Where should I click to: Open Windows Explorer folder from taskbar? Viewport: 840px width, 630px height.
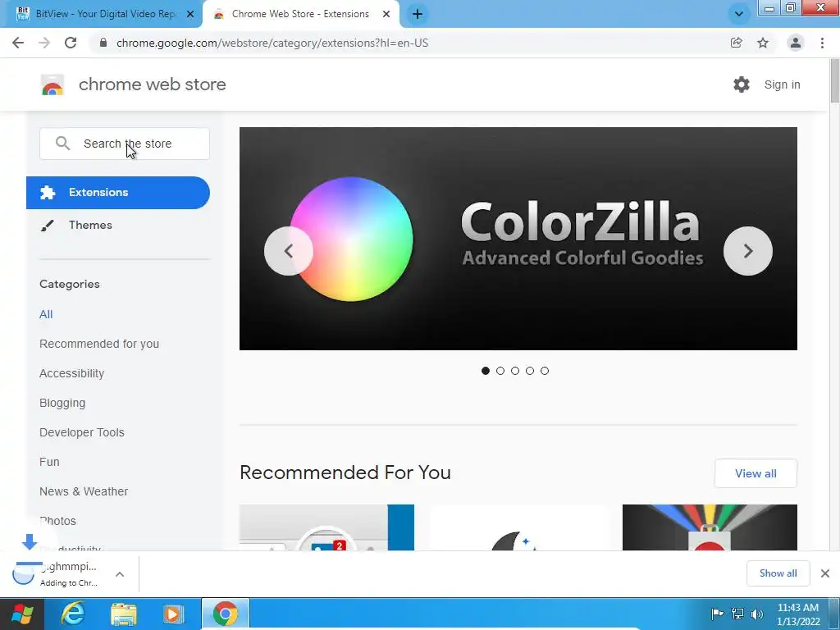(123, 614)
